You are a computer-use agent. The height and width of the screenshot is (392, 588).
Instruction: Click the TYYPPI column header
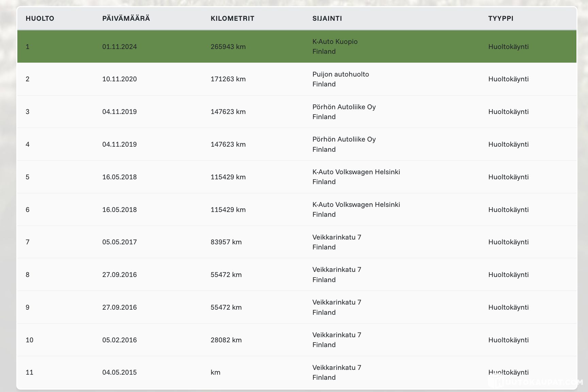pos(501,18)
